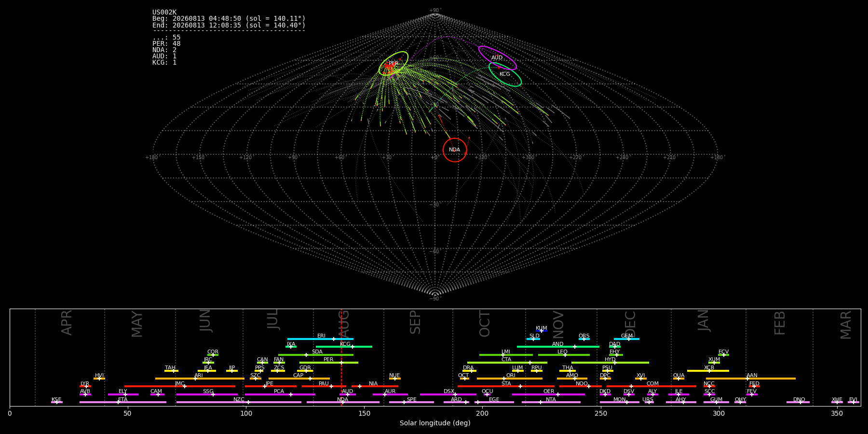
Task: Click the APR month label in the timeline
Action: coord(67,323)
